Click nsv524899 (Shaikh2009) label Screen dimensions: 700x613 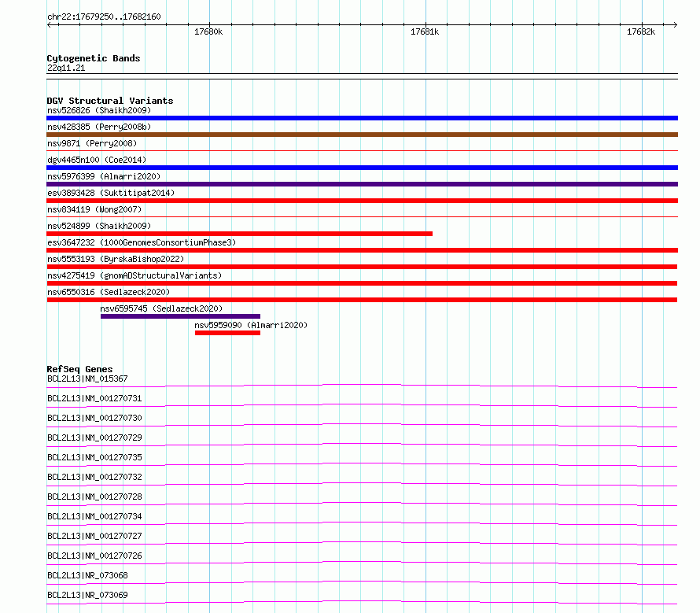point(99,226)
